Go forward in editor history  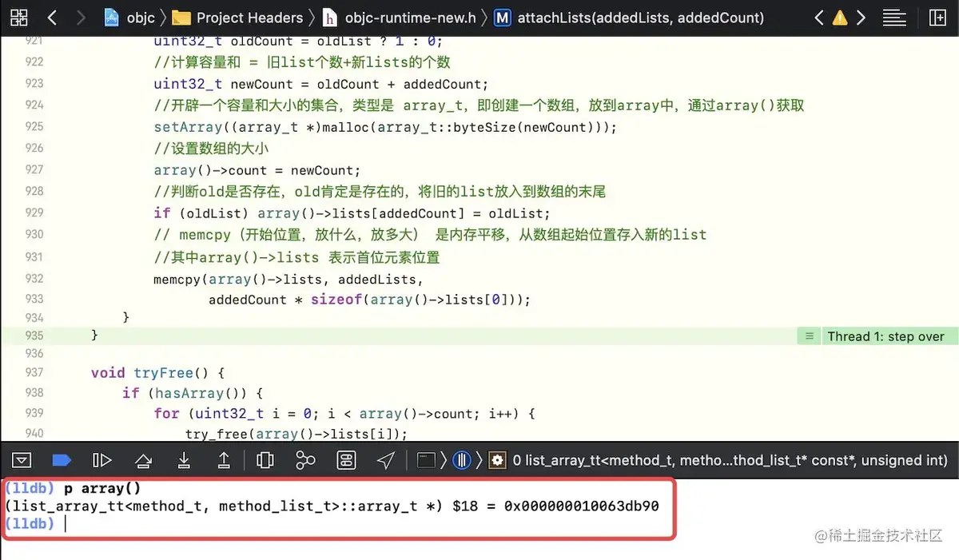pos(81,18)
